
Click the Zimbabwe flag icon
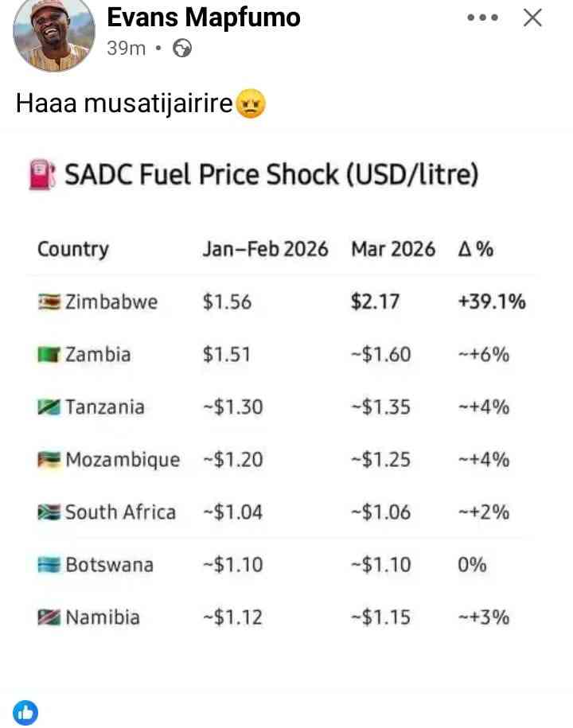[49, 302]
